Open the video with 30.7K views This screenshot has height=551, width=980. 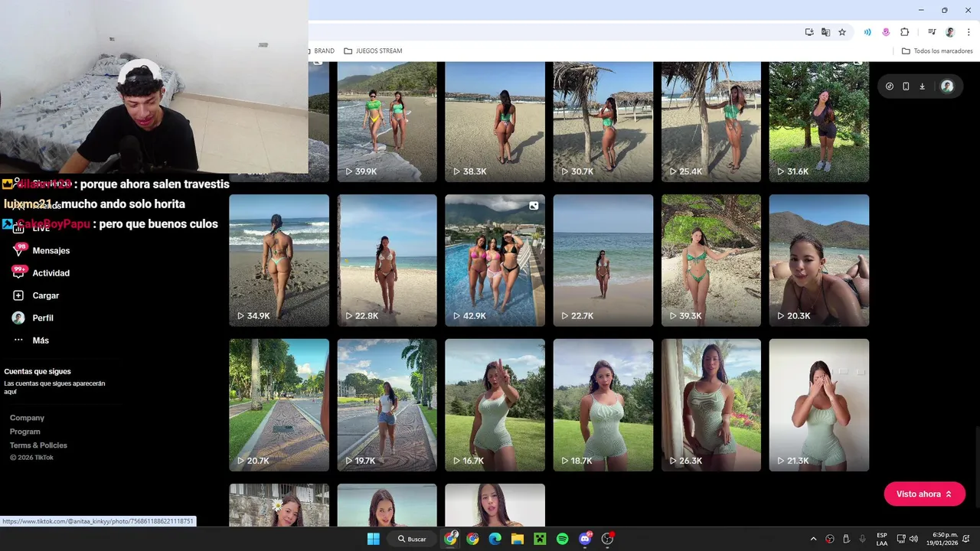point(603,122)
